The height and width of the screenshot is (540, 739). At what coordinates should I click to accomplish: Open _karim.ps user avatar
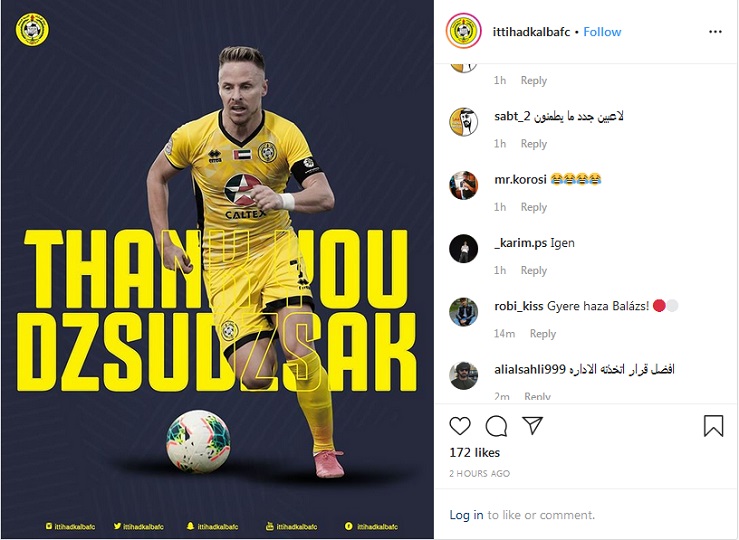(463, 248)
